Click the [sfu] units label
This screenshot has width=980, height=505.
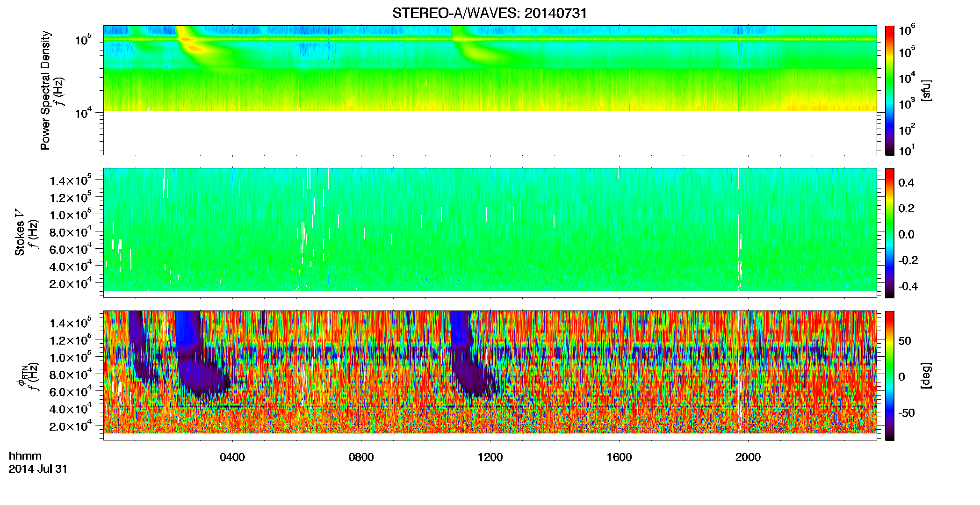tap(926, 90)
